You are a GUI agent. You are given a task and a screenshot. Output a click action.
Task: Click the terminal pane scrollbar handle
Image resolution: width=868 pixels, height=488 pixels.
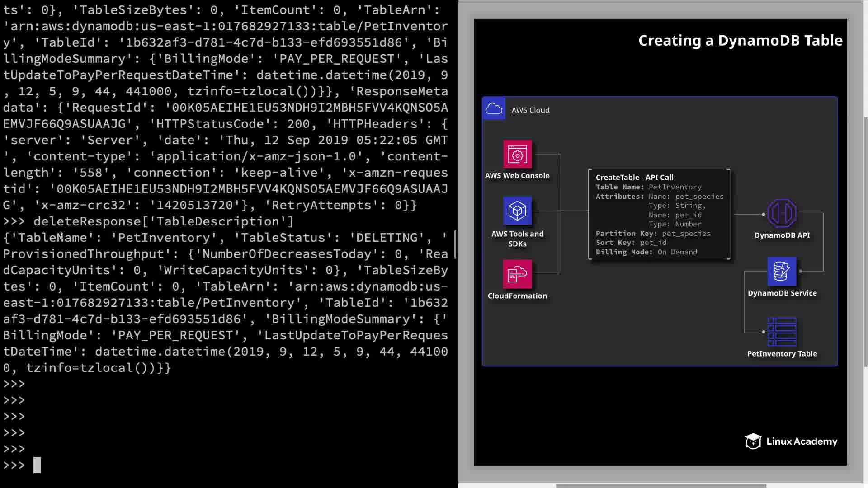point(455,244)
